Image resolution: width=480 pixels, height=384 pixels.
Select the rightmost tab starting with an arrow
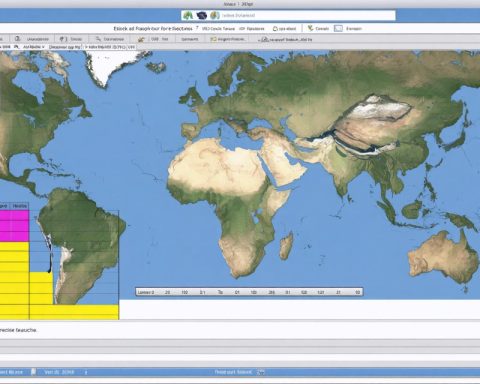[x=110, y=47]
